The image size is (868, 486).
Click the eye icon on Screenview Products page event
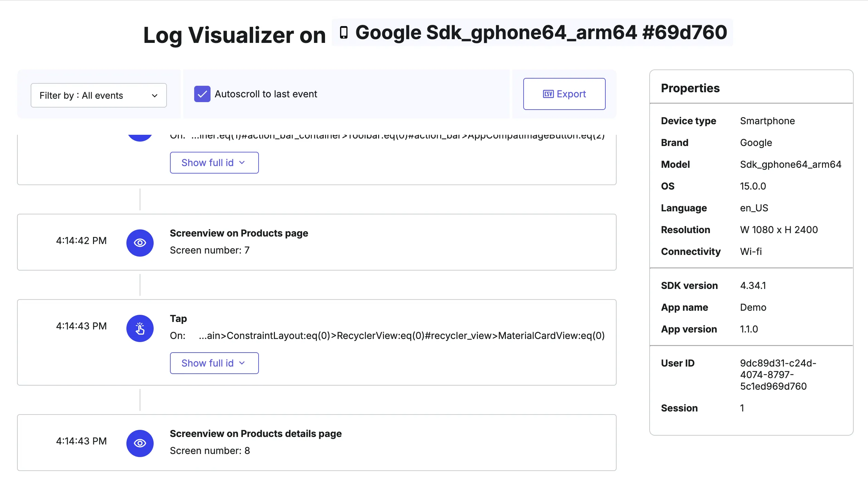pyautogui.click(x=140, y=242)
